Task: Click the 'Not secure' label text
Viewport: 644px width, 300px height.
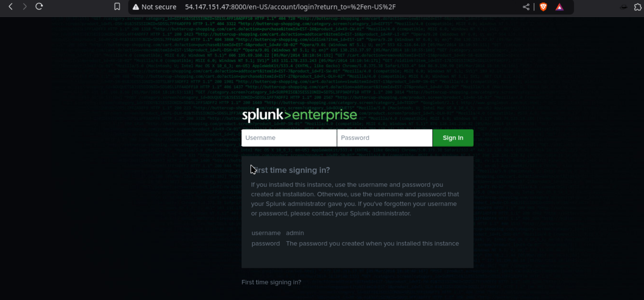Action: pyautogui.click(x=159, y=7)
